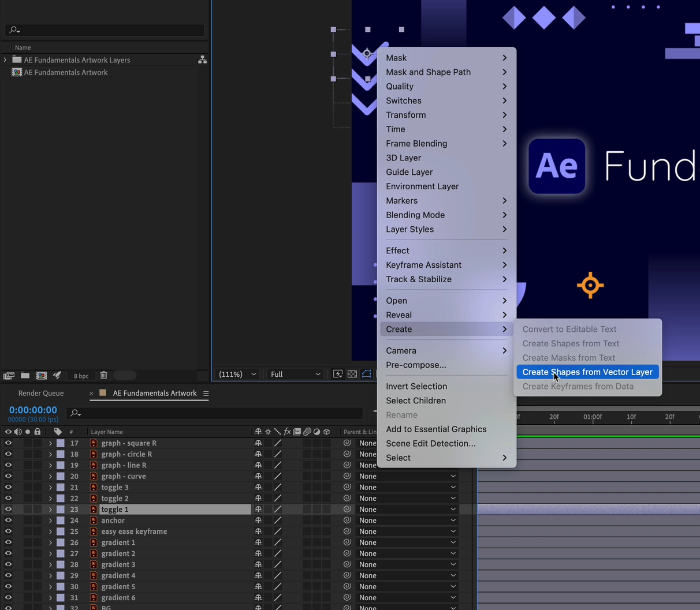700x610 pixels.
Task: Click the trash icon in the Project panel
Action: pos(103,375)
